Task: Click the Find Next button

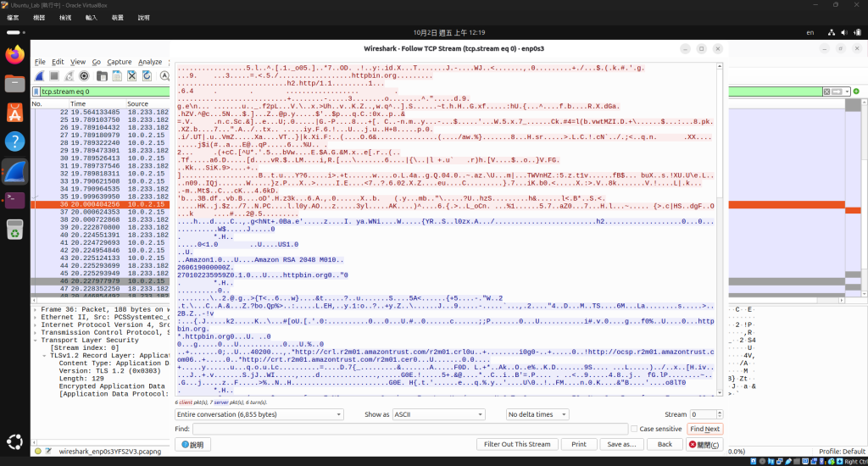Action: tap(704, 429)
